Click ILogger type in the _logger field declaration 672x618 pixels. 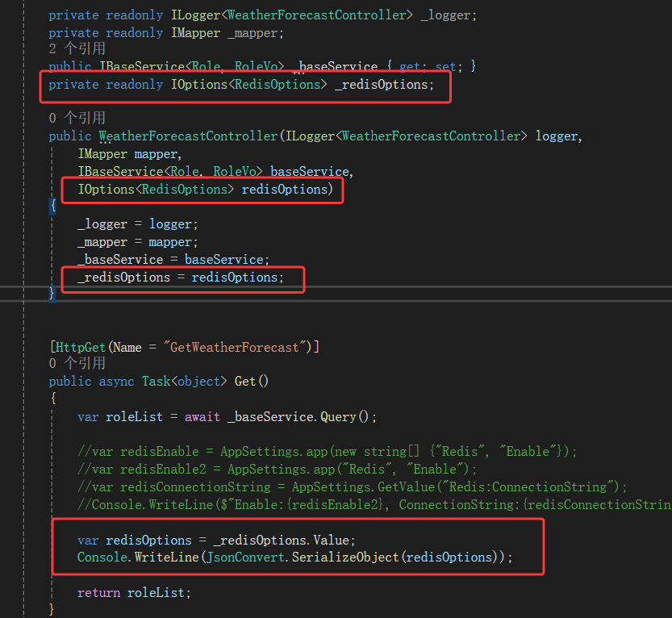click(x=196, y=15)
